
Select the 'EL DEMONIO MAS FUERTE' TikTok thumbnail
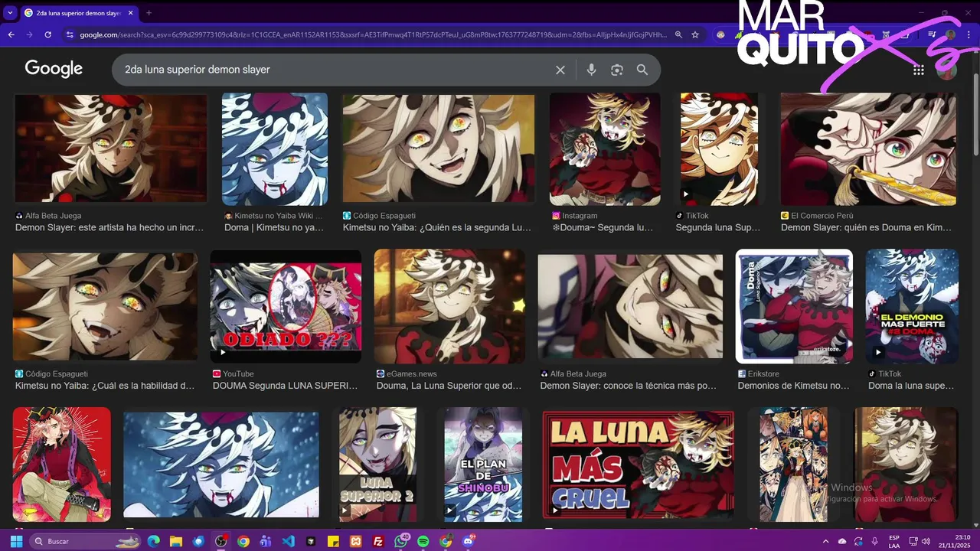912,306
